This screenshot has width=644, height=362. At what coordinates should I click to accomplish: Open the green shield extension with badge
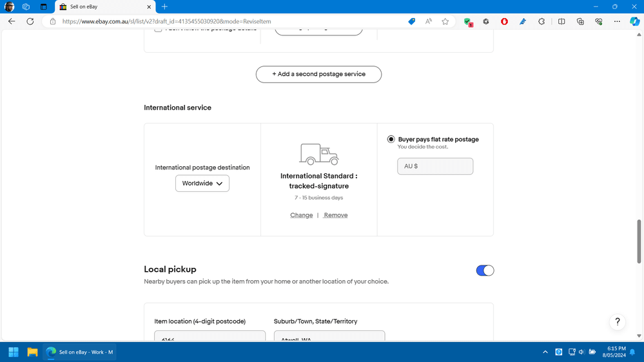[468, 22]
